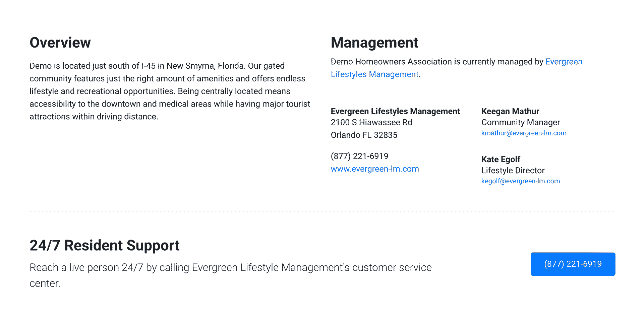Image resolution: width=644 pixels, height=322 pixels.
Task: Select the Keegan Mathur name
Action: pyautogui.click(x=510, y=111)
